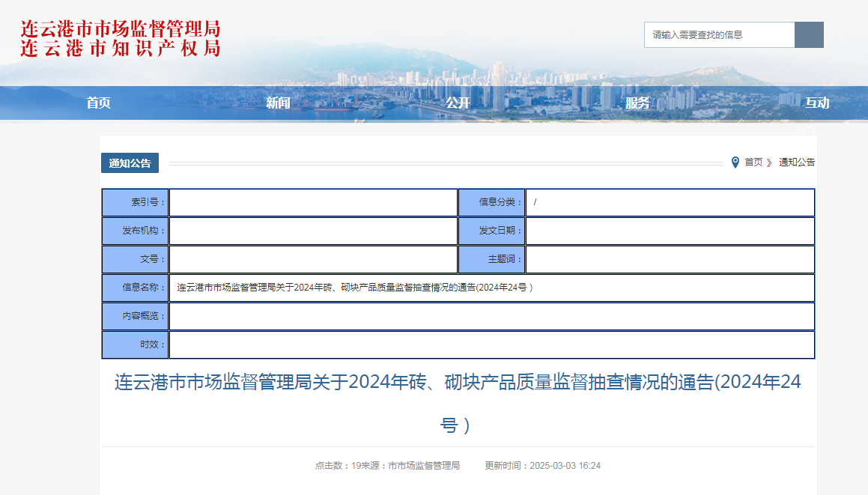
Task: Focus the search box for finding information
Action: coord(719,34)
